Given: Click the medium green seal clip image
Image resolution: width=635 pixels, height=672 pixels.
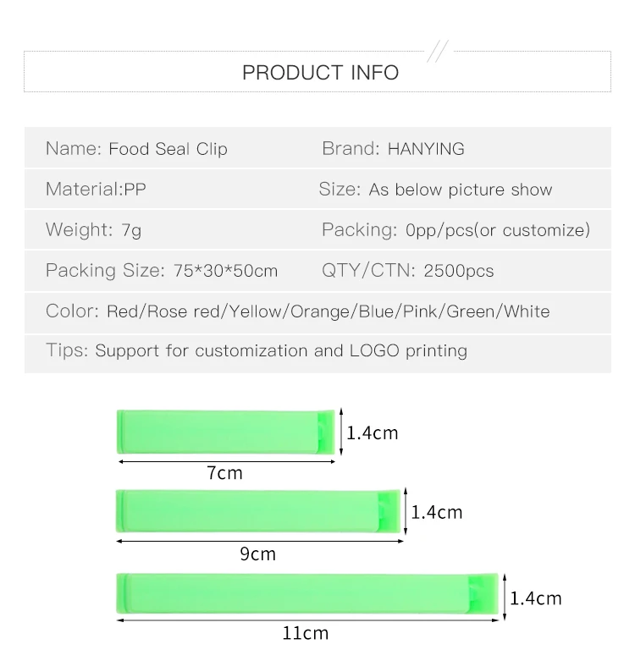Looking at the screenshot, I should pos(260,510).
